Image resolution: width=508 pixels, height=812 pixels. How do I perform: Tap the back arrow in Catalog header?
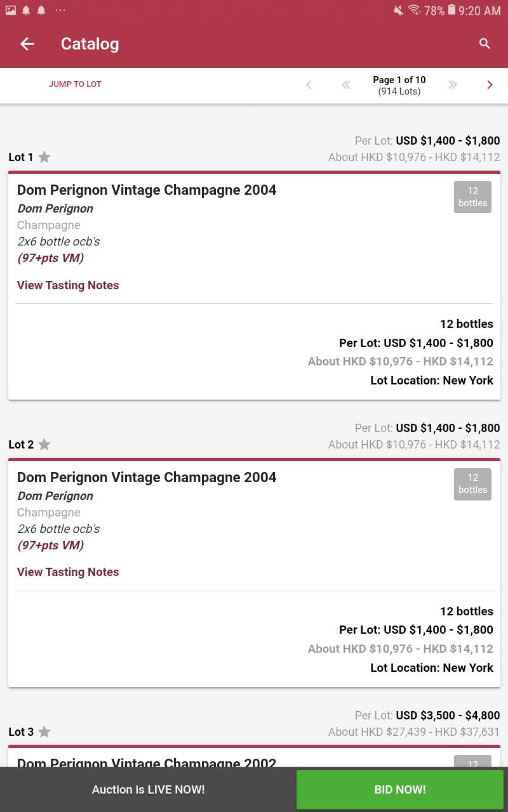pyautogui.click(x=27, y=44)
